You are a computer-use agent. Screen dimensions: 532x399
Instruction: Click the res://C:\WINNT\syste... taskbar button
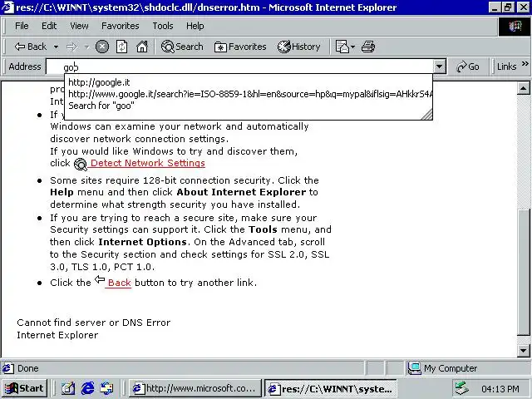(331, 388)
